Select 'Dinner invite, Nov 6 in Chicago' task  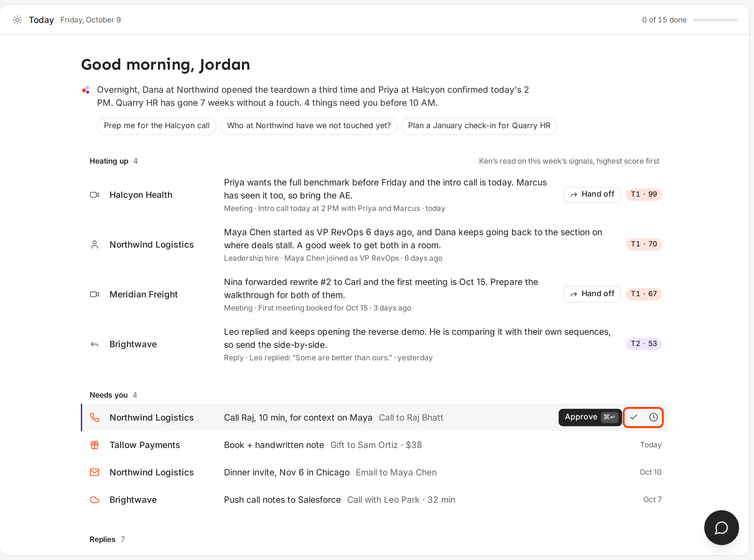tap(287, 473)
